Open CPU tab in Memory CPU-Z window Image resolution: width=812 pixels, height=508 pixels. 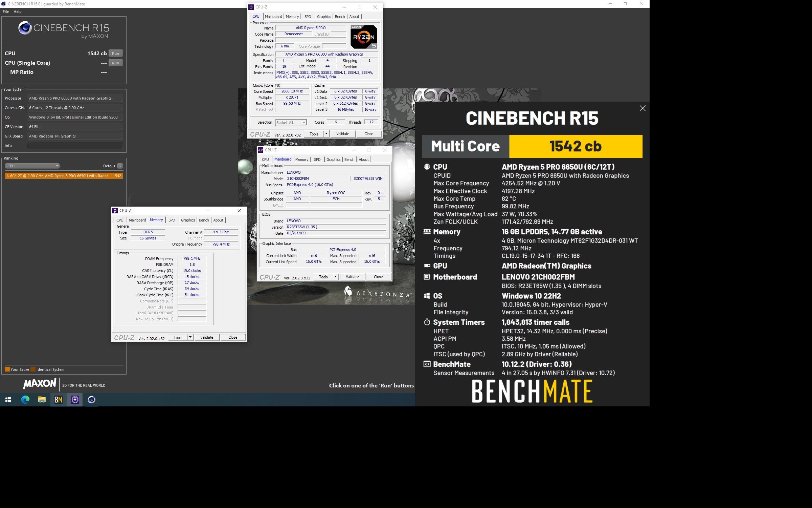click(x=120, y=220)
